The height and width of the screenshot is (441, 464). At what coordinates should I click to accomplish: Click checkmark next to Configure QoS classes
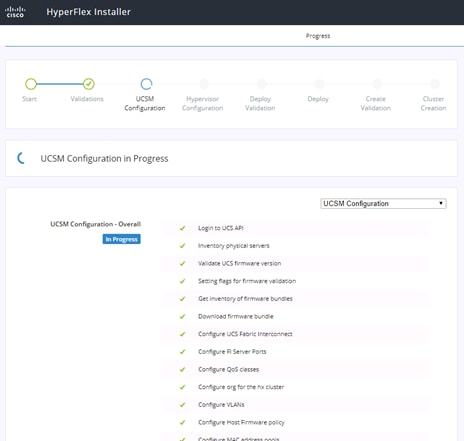click(182, 370)
